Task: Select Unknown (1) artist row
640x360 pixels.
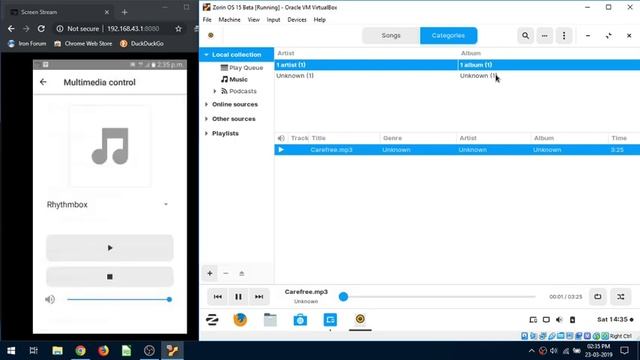Action: [366, 76]
